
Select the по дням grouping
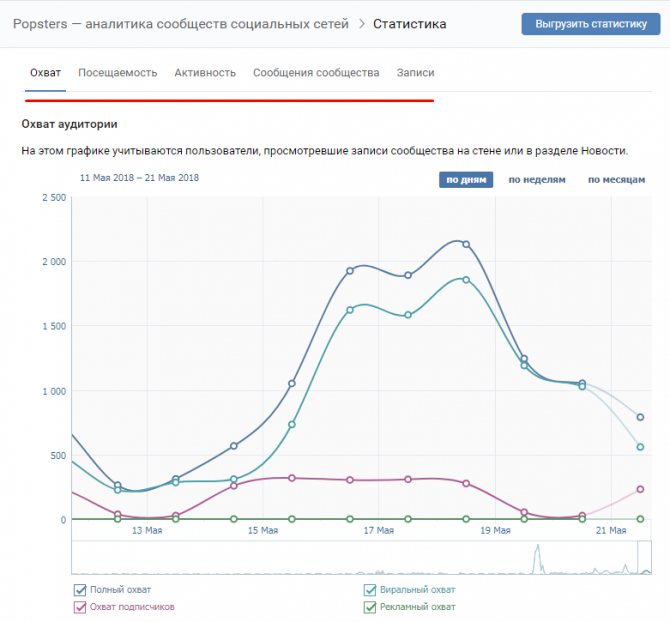pyautogui.click(x=465, y=180)
